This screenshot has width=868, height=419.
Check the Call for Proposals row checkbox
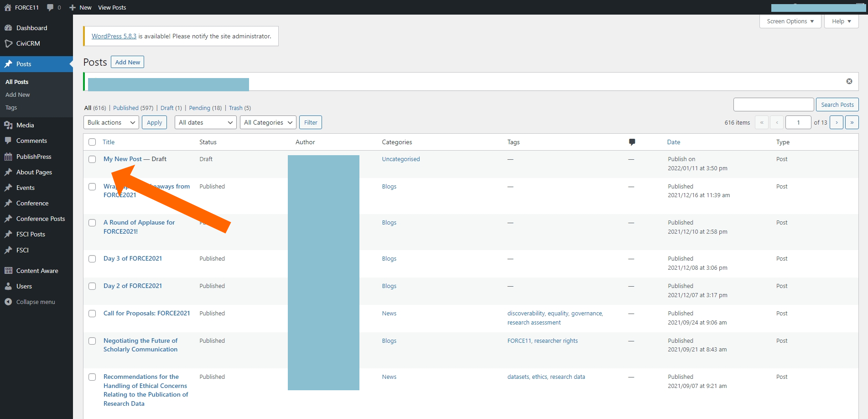click(92, 314)
